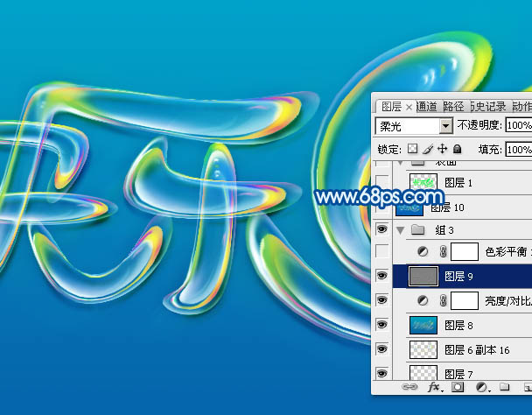Viewport: 532px width, 415px height.
Task: Open the 柔光 blend mode dropdown
Action: [x=446, y=126]
